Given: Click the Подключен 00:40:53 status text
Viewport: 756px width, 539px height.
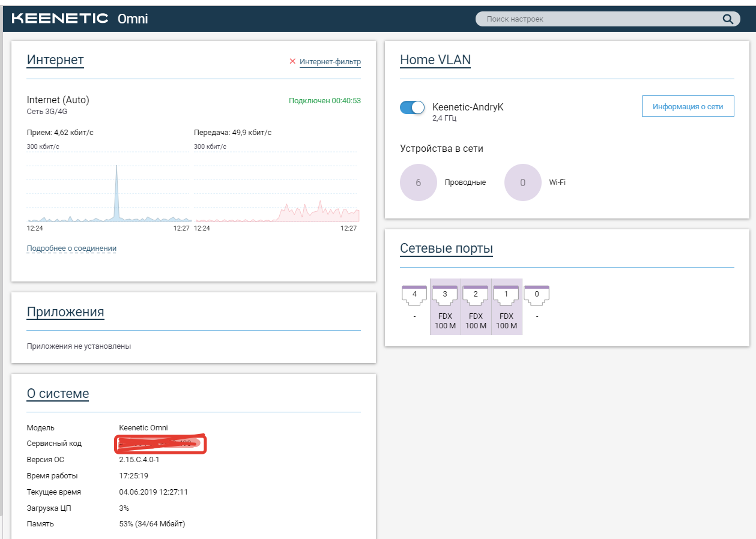Looking at the screenshot, I should tap(325, 101).
